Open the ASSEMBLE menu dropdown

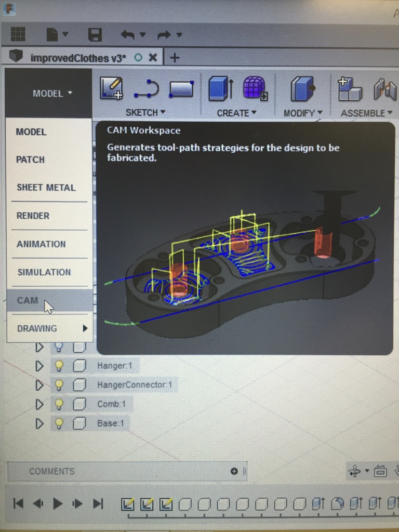[366, 113]
